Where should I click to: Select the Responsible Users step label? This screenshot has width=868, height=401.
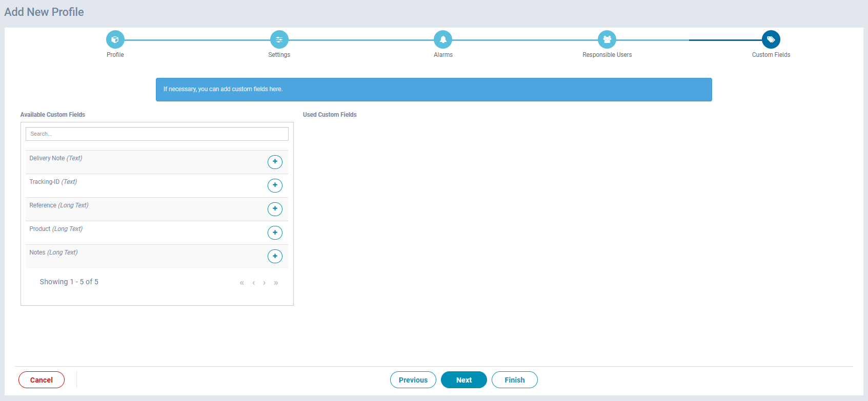pyautogui.click(x=607, y=55)
